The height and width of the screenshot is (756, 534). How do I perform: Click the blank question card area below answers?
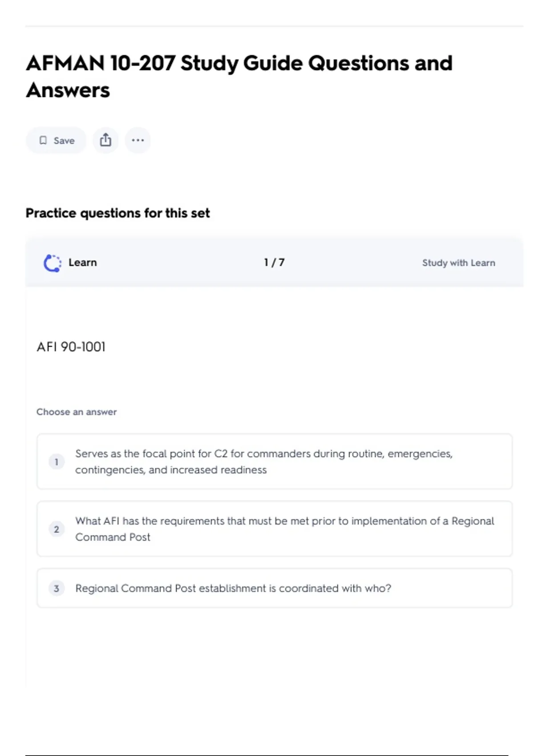[x=274, y=649]
